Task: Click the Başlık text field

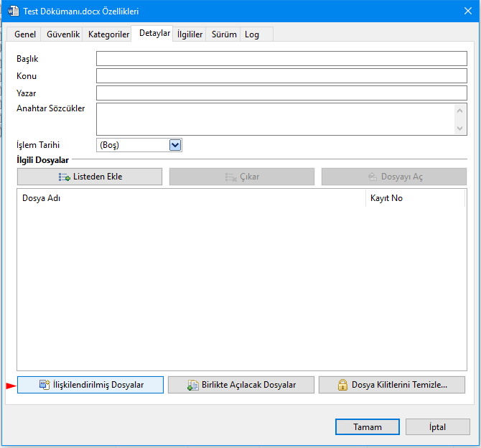Action: pos(281,59)
